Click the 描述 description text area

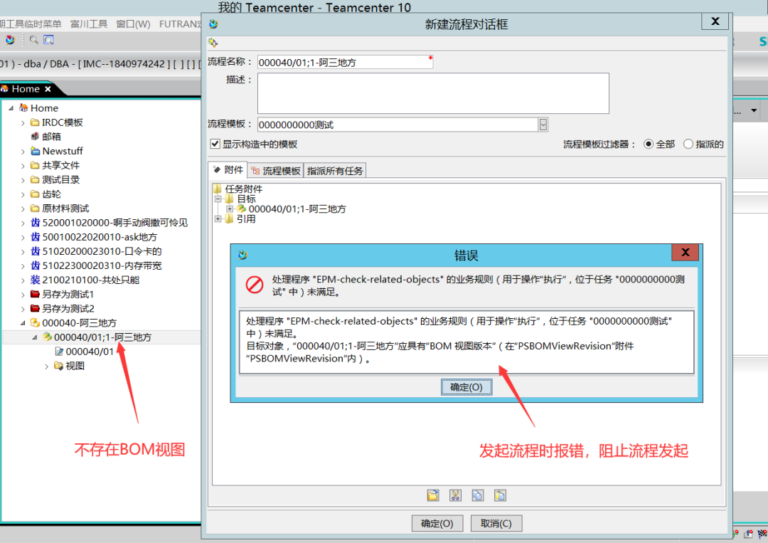click(x=433, y=94)
